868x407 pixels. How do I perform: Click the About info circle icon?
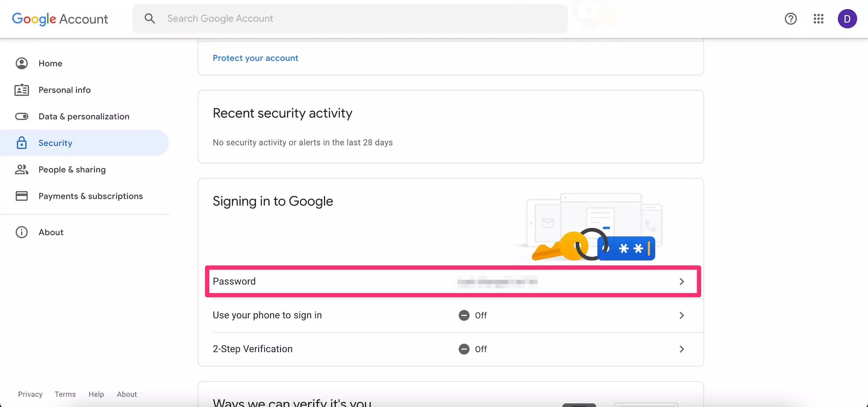point(22,232)
